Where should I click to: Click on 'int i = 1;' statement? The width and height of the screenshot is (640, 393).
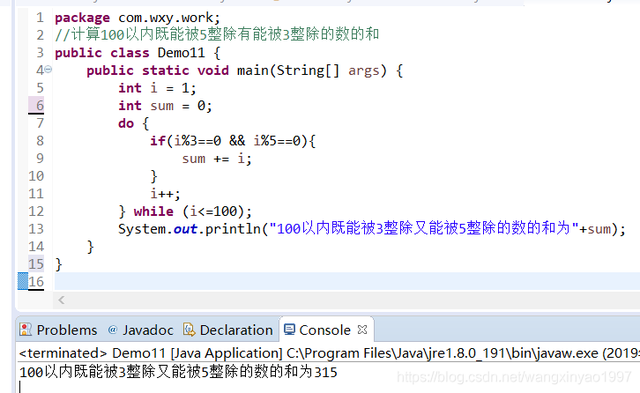pyautogui.click(x=157, y=88)
